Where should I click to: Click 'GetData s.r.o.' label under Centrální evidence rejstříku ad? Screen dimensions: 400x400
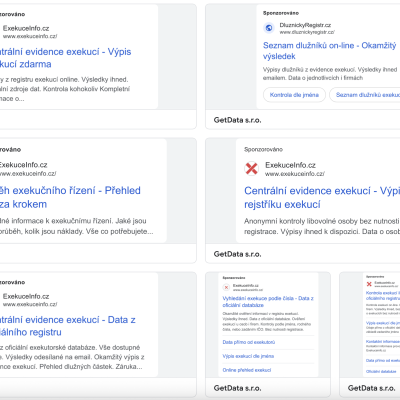[x=237, y=254]
